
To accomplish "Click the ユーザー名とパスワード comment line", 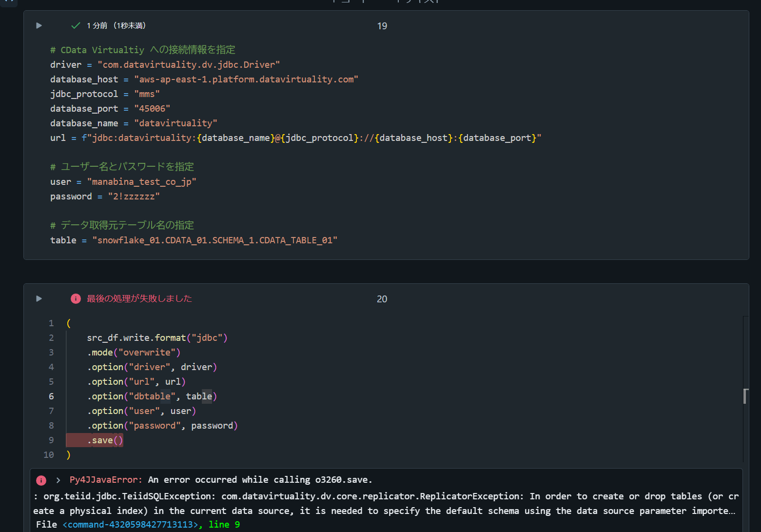I will [122, 167].
